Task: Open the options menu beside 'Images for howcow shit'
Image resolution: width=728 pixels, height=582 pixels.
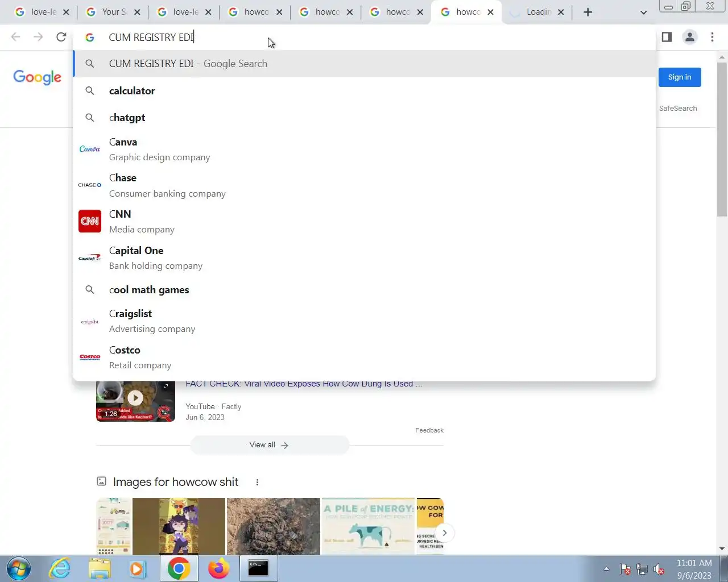Action: (257, 482)
